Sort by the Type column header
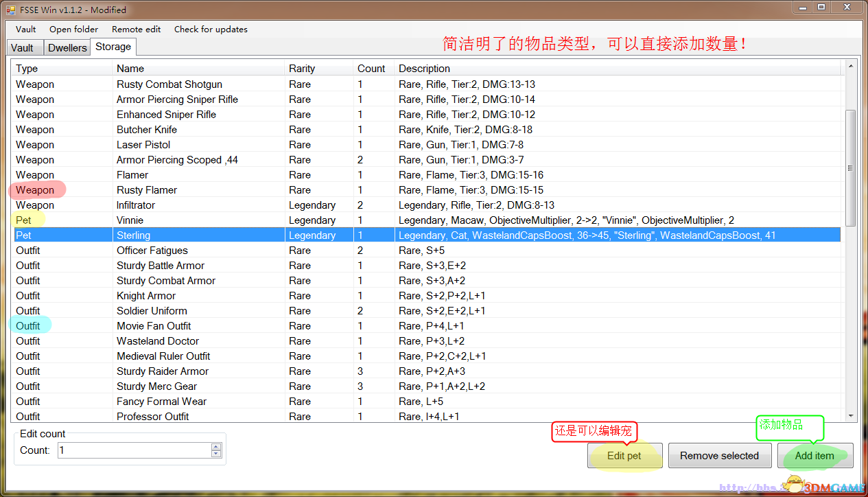The width and height of the screenshot is (868, 497). [x=62, y=68]
